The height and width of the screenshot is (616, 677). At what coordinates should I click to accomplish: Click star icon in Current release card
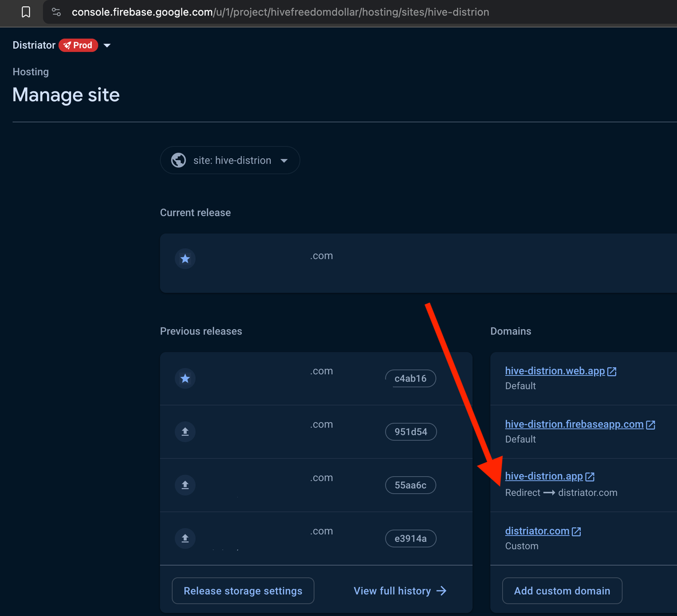click(x=185, y=259)
